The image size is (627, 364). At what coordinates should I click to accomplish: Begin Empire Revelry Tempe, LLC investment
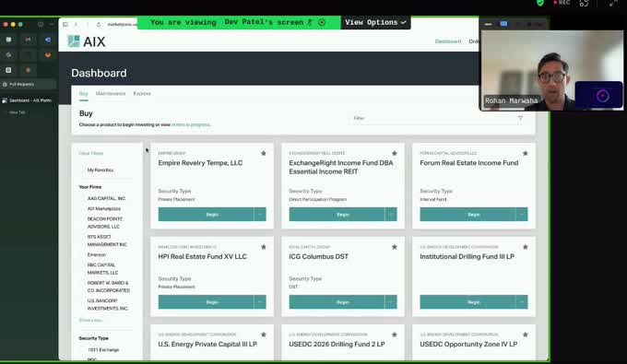click(206, 215)
